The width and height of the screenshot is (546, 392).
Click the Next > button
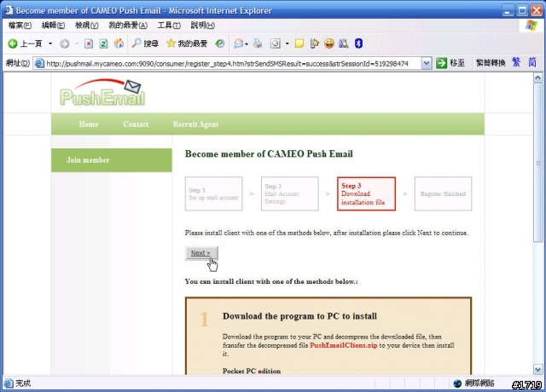point(201,253)
